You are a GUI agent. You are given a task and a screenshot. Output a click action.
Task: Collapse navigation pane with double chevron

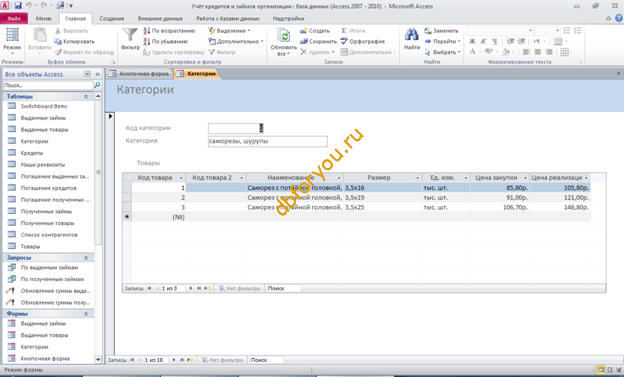pos(98,74)
